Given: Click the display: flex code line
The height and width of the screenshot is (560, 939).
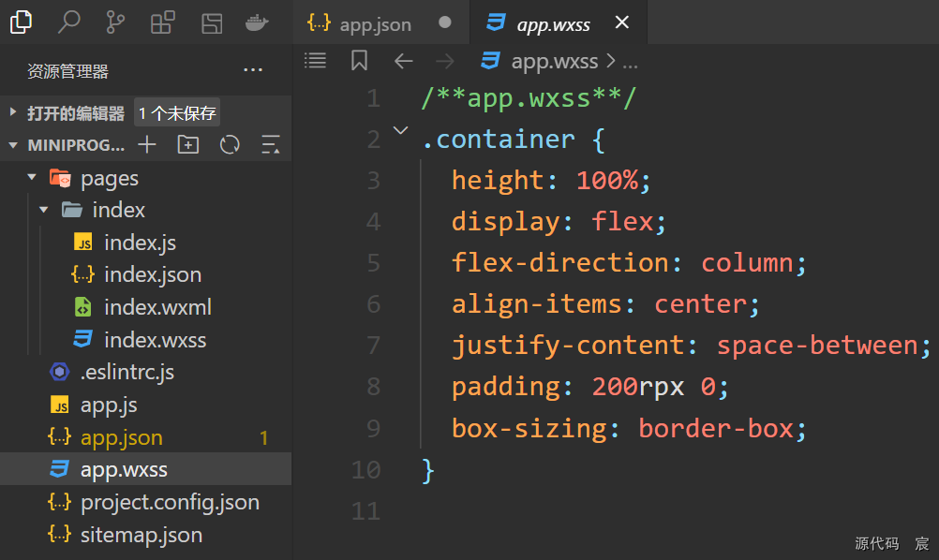Looking at the screenshot, I should point(559,221).
